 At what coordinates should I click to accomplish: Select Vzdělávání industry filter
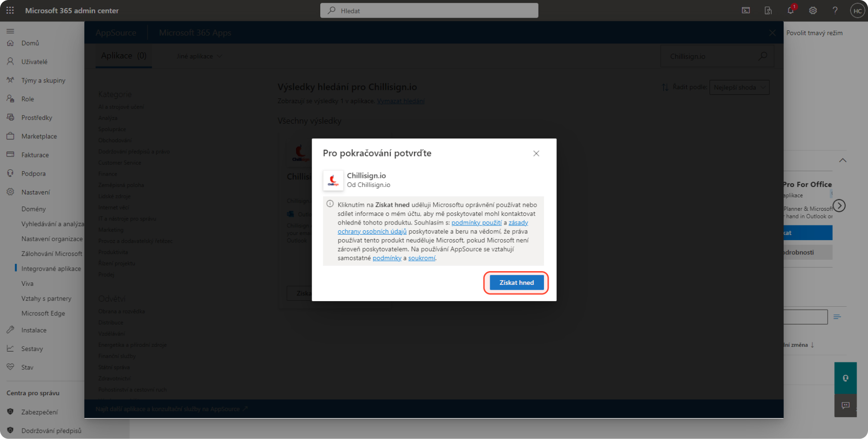(111, 333)
